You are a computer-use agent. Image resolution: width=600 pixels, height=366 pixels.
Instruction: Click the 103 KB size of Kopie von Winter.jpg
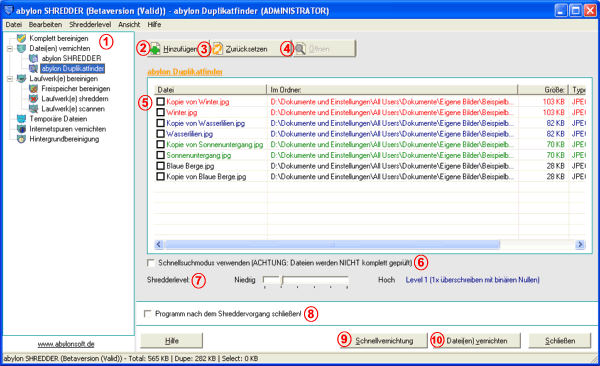point(553,101)
